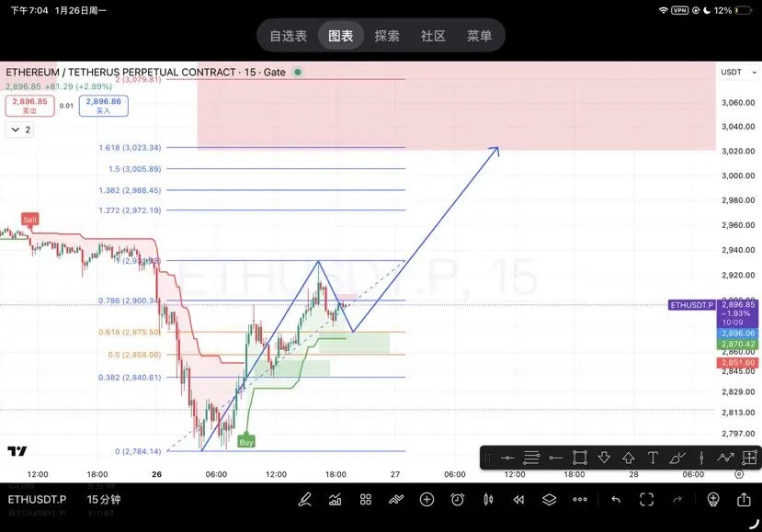Screen dimensions: 762x532
Task: Select the price range measure tool
Action: (x=749, y=458)
